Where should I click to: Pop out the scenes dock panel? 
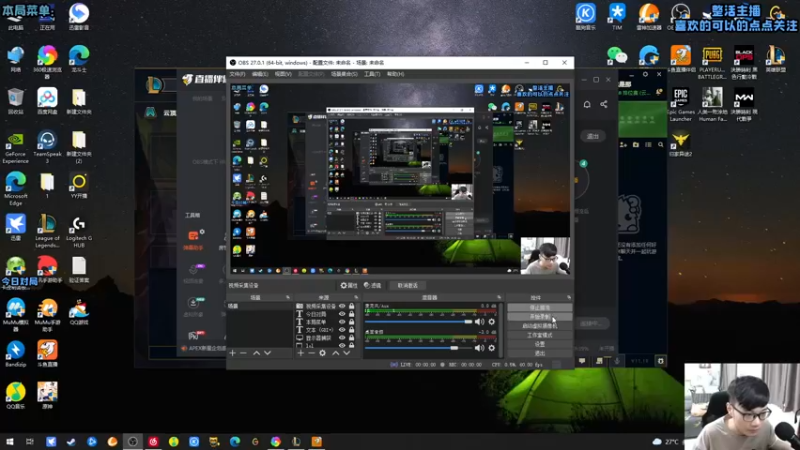point(288,297)
